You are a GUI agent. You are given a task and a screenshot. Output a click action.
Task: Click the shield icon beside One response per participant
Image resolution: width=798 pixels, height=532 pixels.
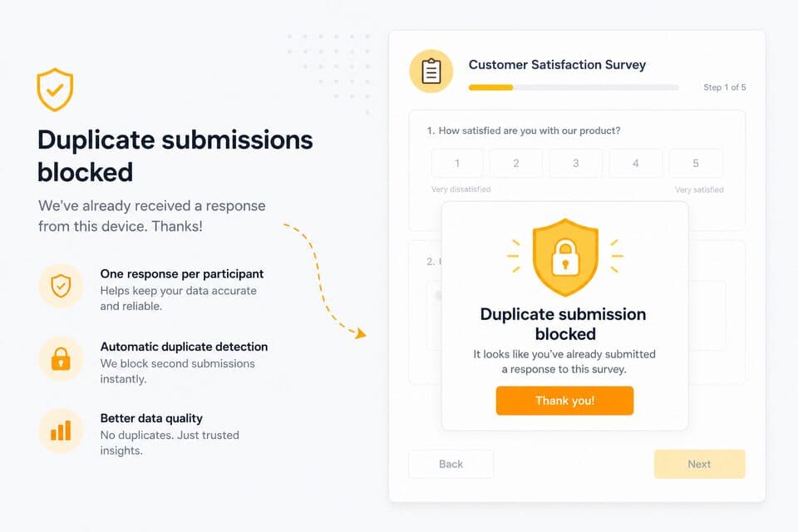coord(61,286)
